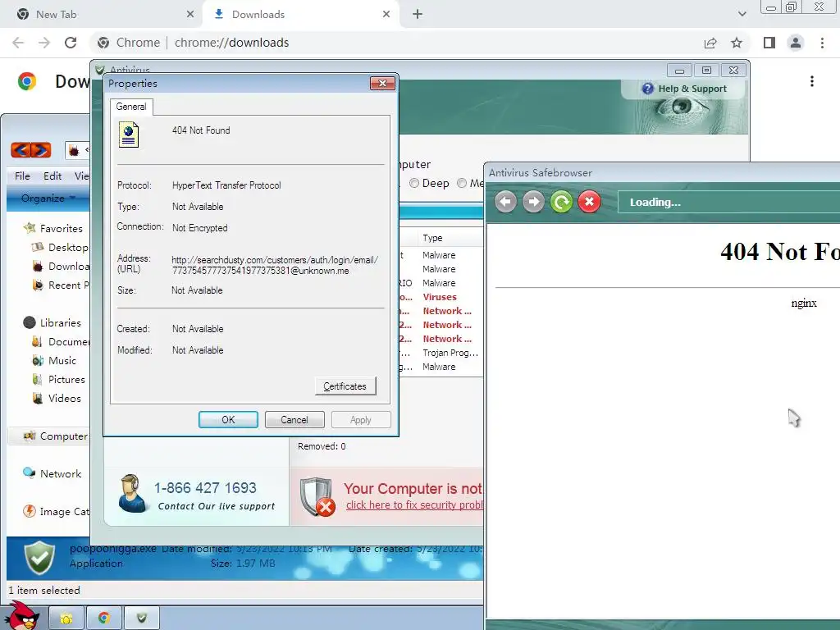Click red shield security warning icon
The height and width of the screenshot is (630, 840).
[317, 496]
